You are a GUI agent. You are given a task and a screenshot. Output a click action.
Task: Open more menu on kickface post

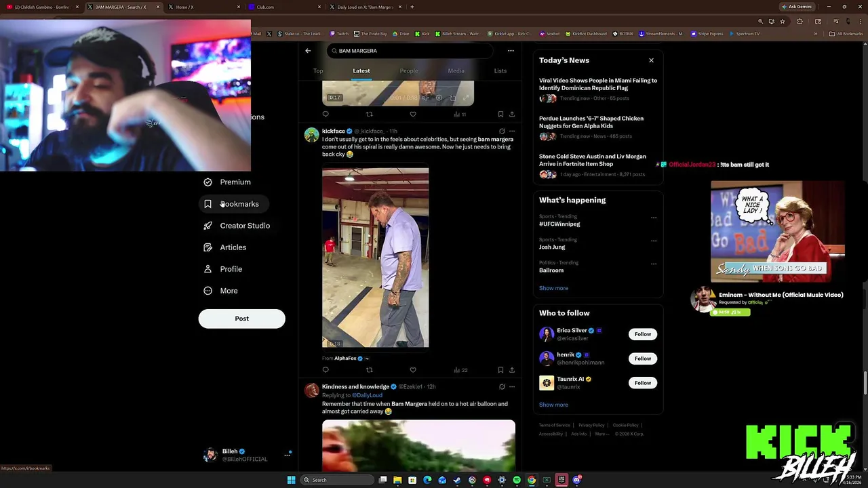512,131
